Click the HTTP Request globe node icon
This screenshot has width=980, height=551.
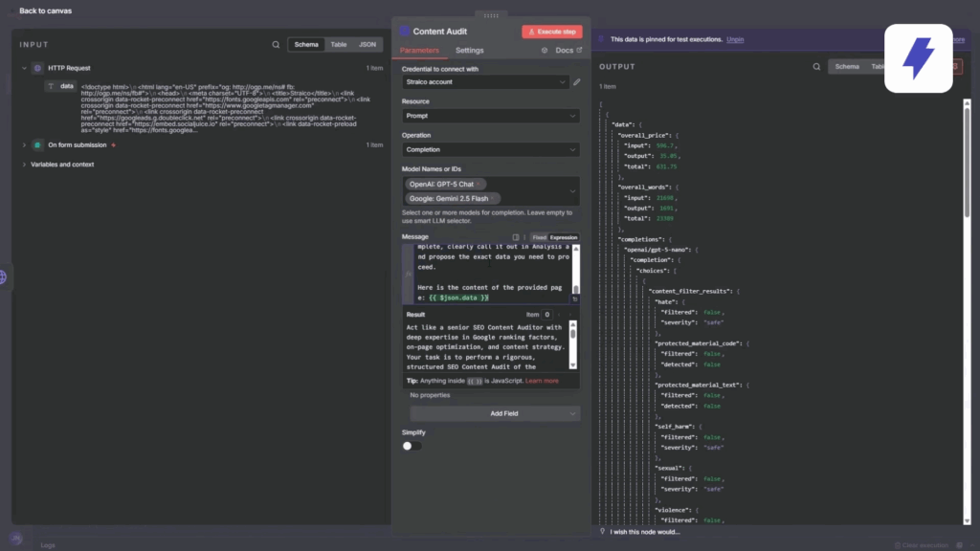pos(38,69)
